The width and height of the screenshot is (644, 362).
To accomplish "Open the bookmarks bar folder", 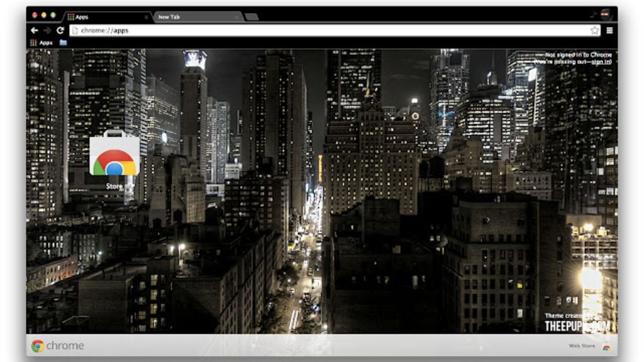I will (63, 43).
